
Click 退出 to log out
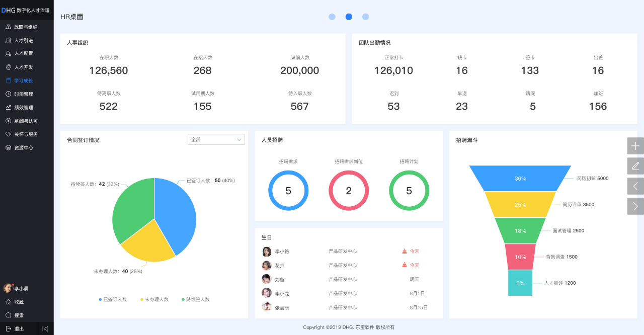coord(18,328)
